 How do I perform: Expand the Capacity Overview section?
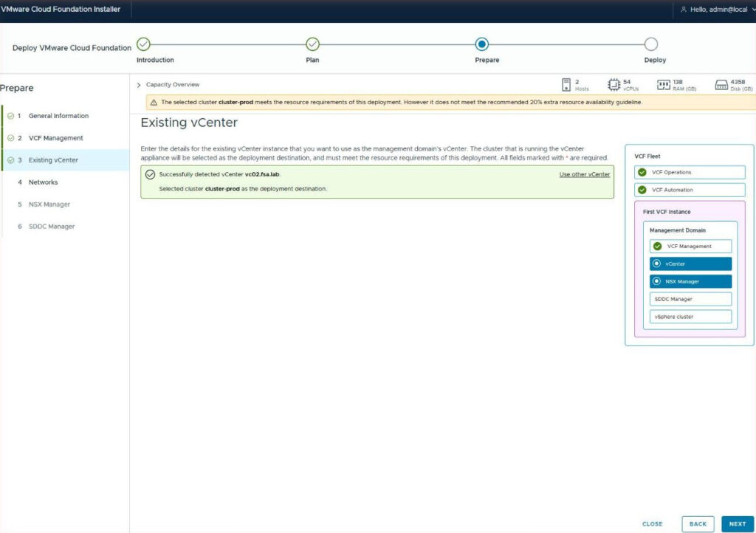coord(139,85)
